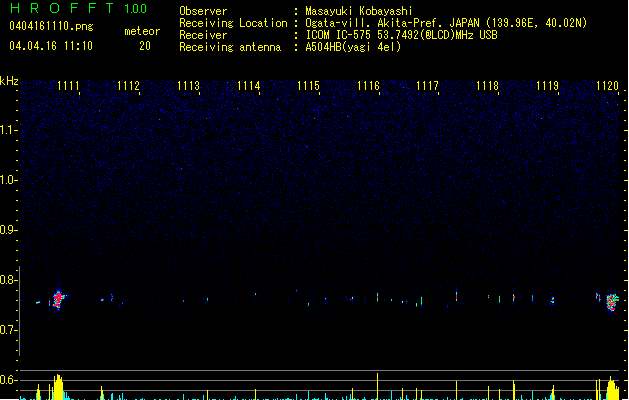Click the 1118 time marker
629x400 pixels.
487,86
